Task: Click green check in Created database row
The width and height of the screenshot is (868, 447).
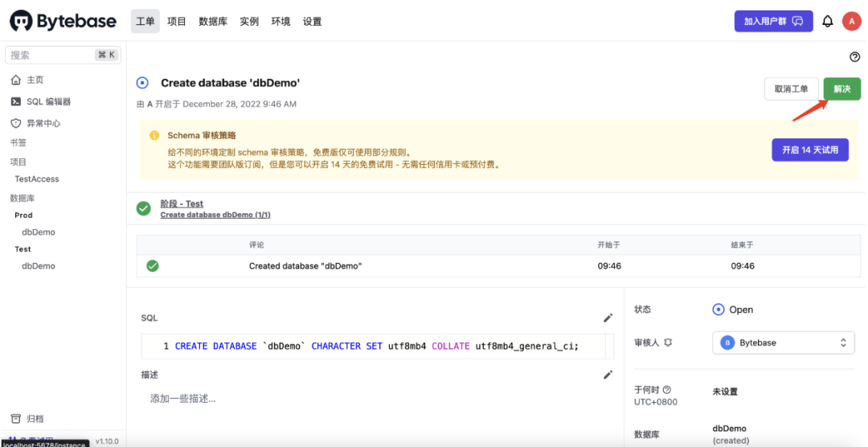Action: 152,266
